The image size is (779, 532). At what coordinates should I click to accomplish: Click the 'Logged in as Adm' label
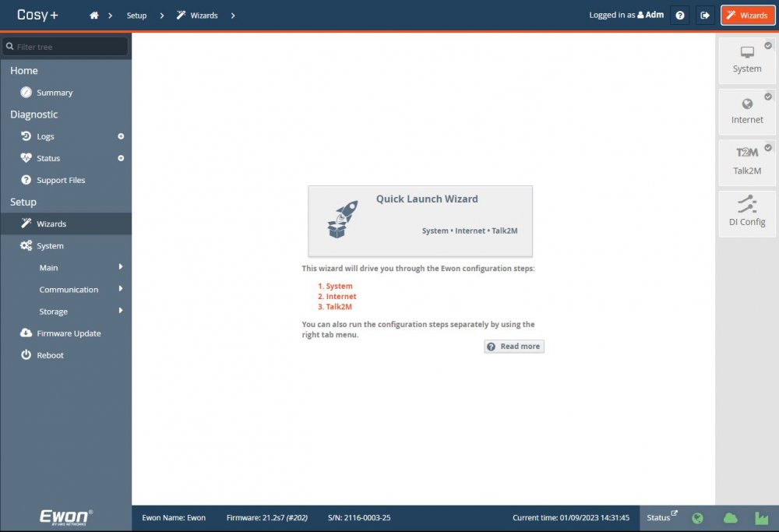pyautogui.click(x=626, y=15)
